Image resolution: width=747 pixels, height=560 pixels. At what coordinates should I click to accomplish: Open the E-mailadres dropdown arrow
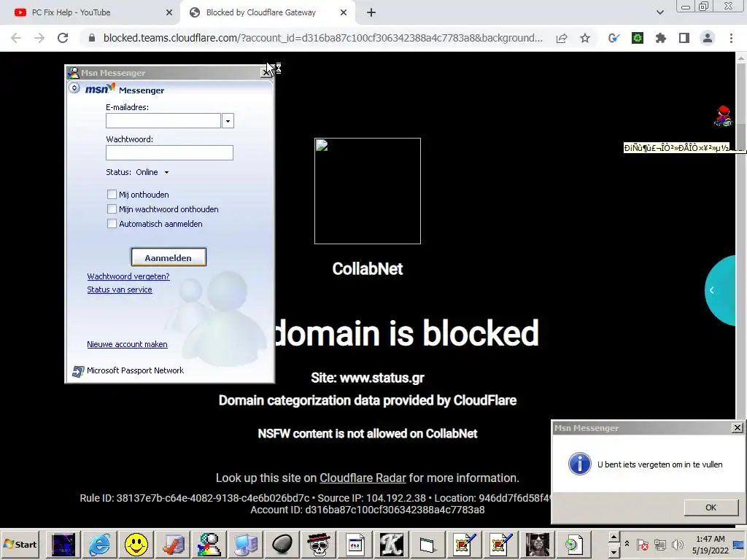tap(228, 121)
